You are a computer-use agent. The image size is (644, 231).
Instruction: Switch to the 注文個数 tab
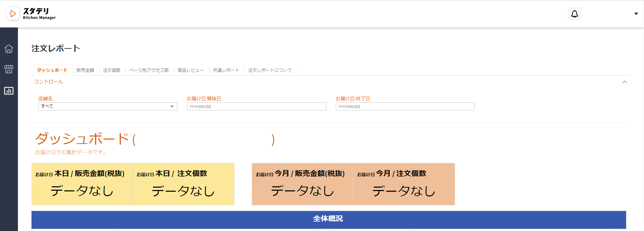pyautogui.click(x=112, y=70)
